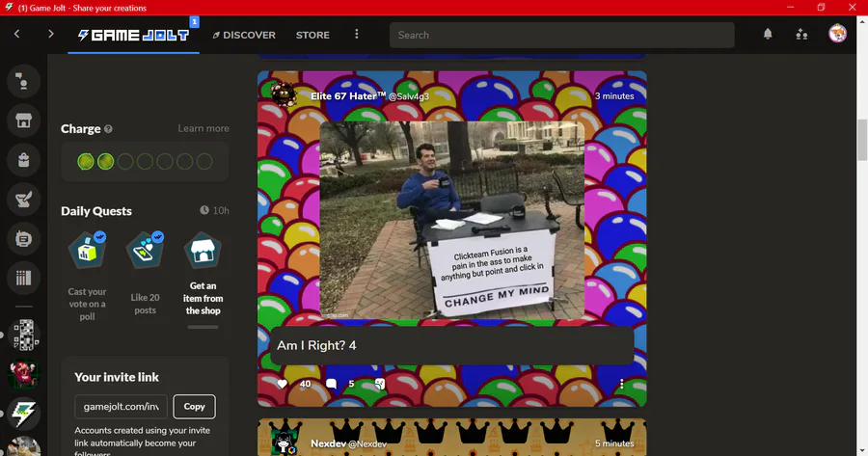Like the Am I Right? 4 post
The width and height of the screenshot is (868, 456).
pyautogui.click(x=283, y=384)
